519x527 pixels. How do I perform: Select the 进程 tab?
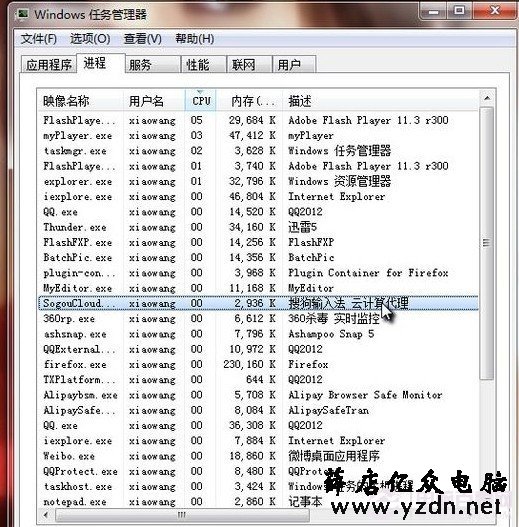tap(101, 63)
